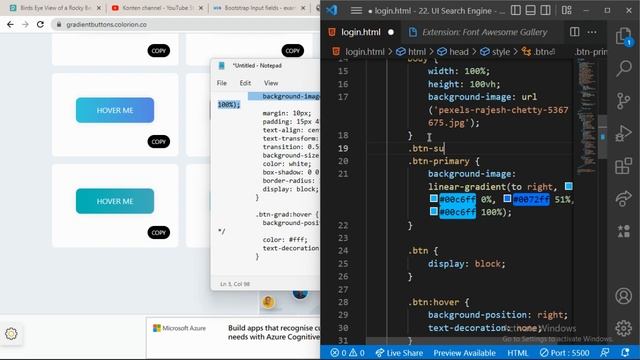640x360 pixels.
Task: Open the errors and warnings status item
Action: pyautogui.click(x=347, y=353)
